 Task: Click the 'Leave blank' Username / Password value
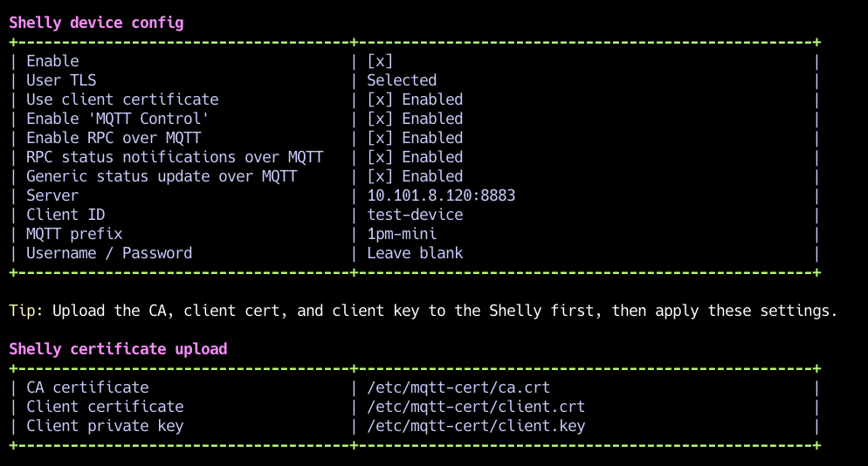tap(415, 253)
